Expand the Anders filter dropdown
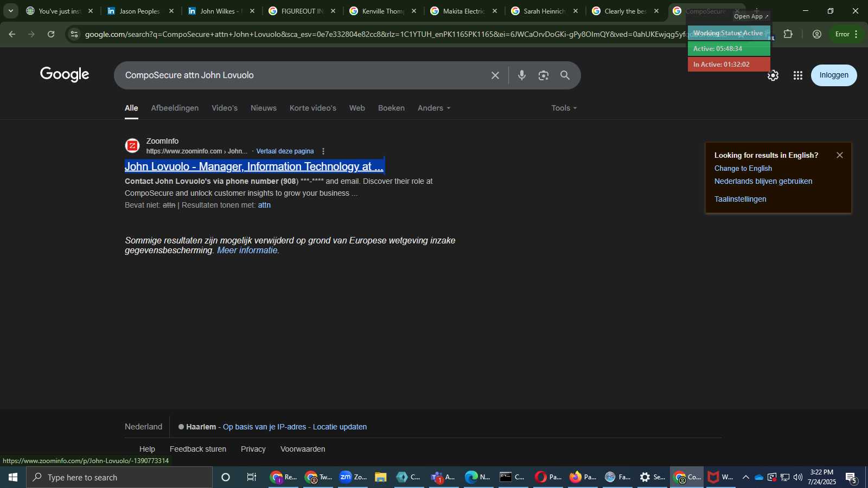This screenshot has width=868, height=488. [x=434, y=108]
